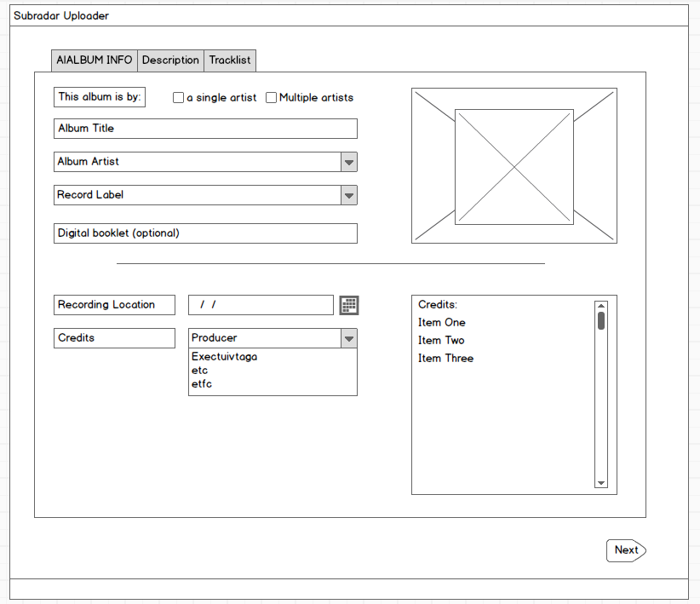
Task: Focus the Album Title text field
Action: 205,129
